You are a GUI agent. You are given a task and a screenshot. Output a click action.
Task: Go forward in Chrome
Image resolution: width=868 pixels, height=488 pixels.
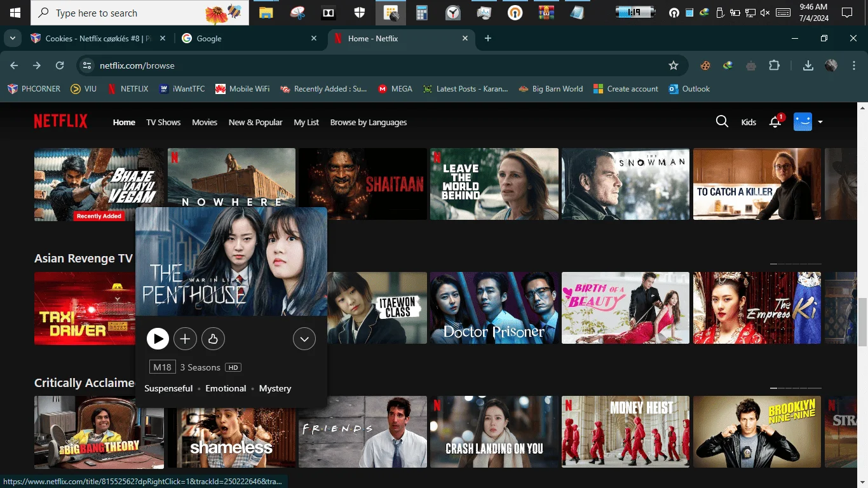(x=37, y=65)
